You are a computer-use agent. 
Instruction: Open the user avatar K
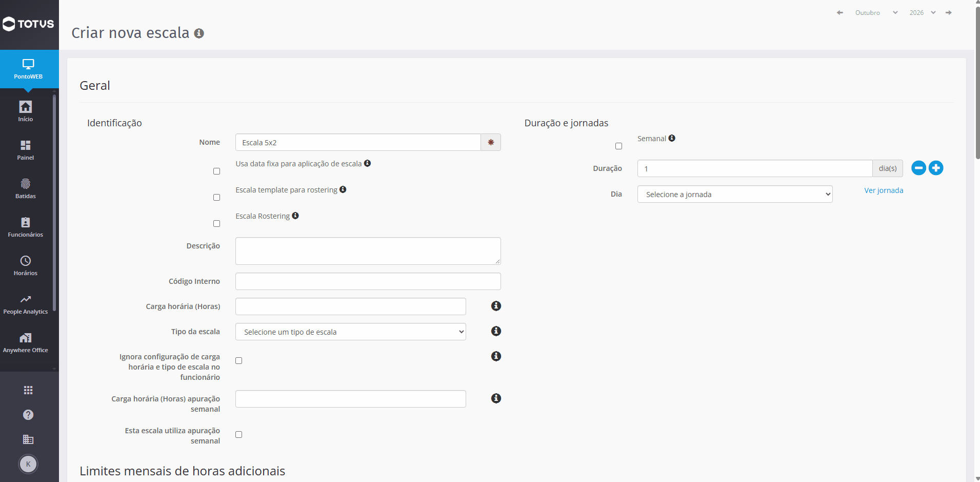click(28, 464)
